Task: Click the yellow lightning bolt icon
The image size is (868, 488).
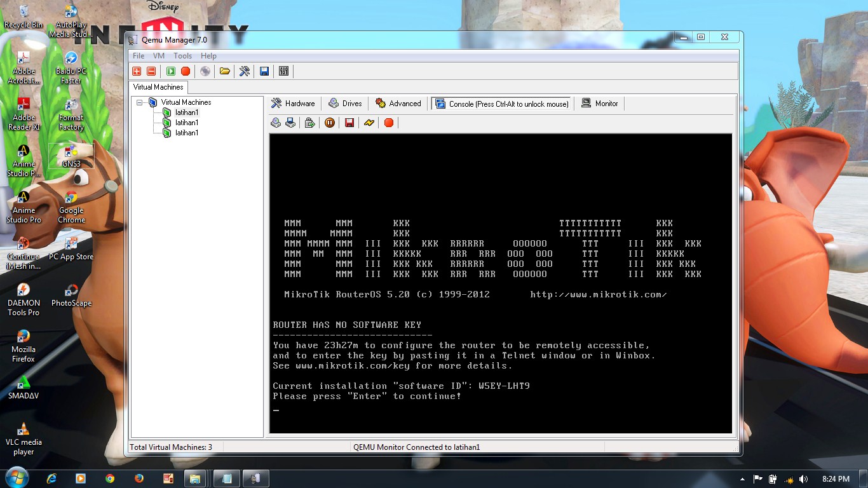Action: [x=369, y=123]
